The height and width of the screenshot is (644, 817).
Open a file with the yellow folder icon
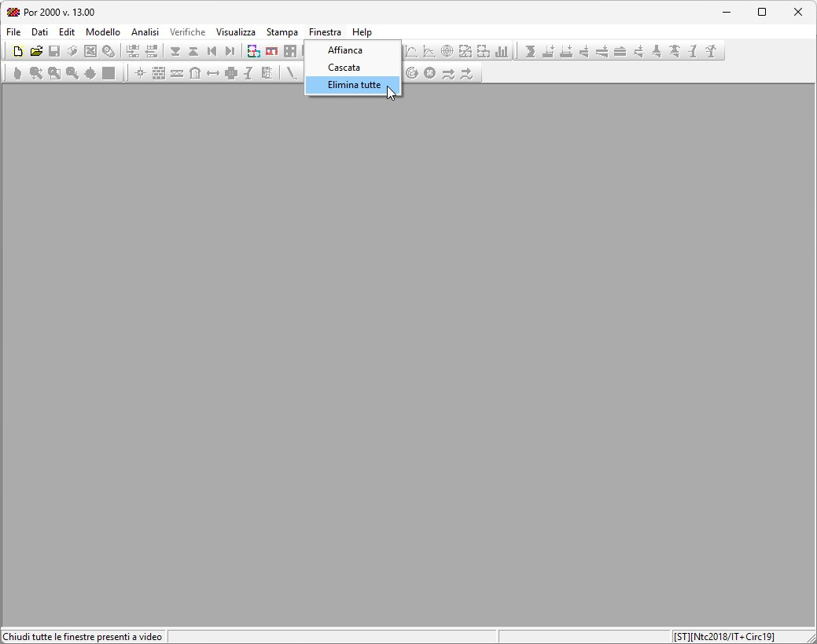36,52
